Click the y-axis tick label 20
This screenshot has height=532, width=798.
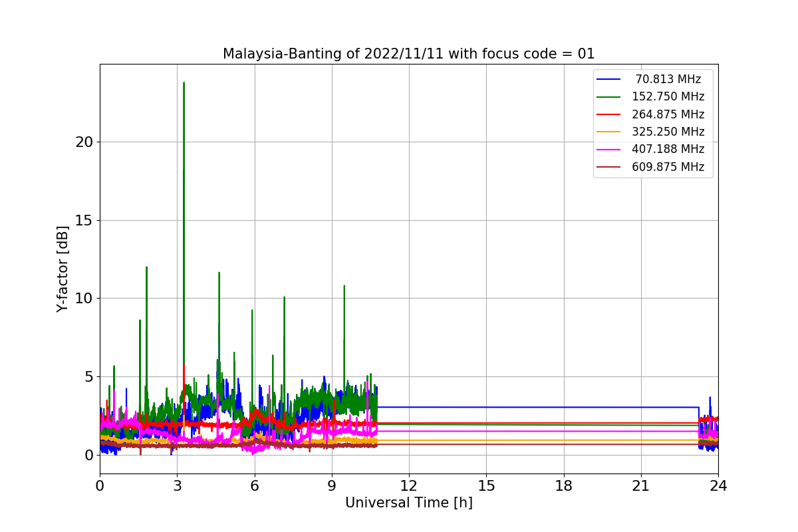(84, 142)
